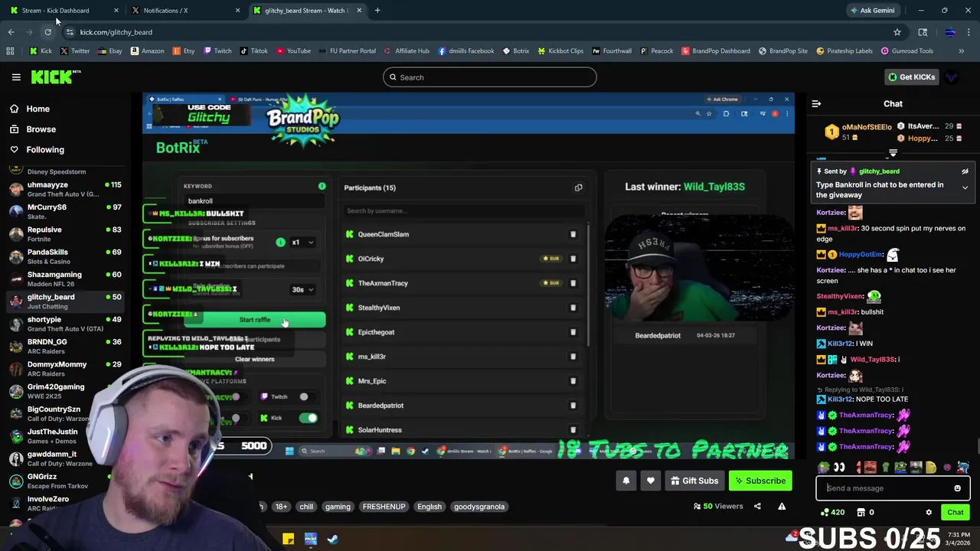Screen dimensions: 980x551
Task: Bookmark this page with the star
Action: point(897,32)
